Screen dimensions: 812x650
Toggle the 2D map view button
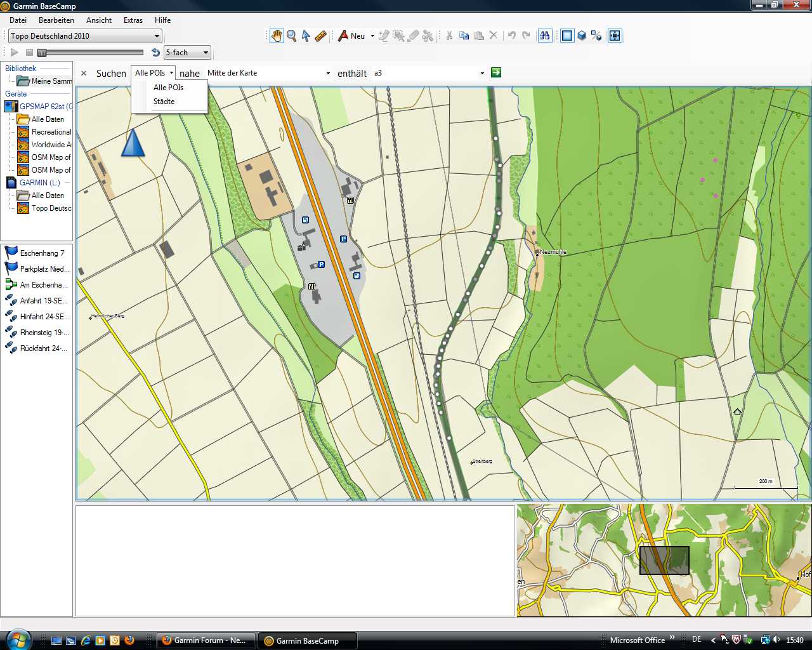(567, 36)
